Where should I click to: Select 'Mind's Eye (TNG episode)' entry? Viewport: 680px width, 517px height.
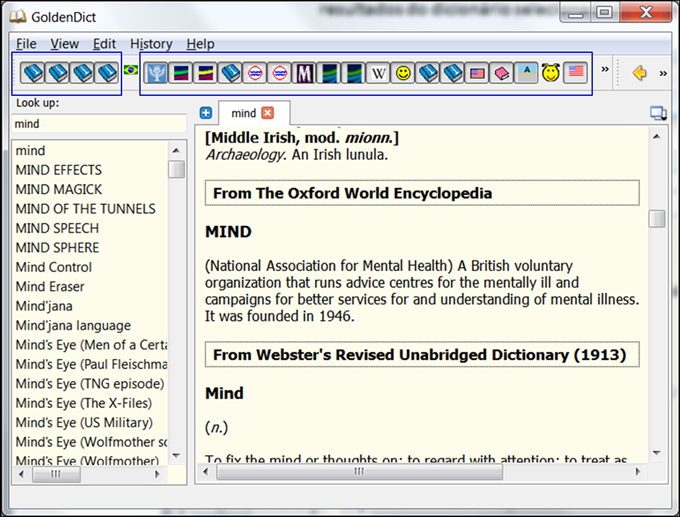pos(90,384)
